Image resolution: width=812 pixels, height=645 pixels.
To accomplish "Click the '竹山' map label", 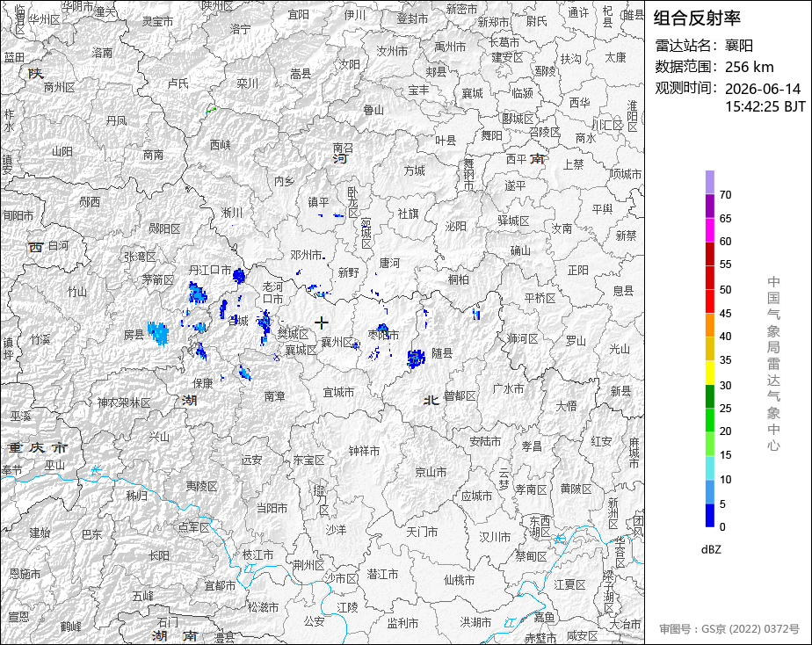I will (x=77, y=292).
